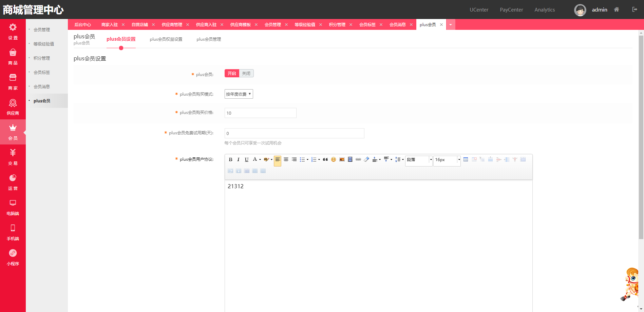Go to the PayCenter link
Image resolution: width=644 pixels, height=312 pixels.
click(x=511, y=10)
